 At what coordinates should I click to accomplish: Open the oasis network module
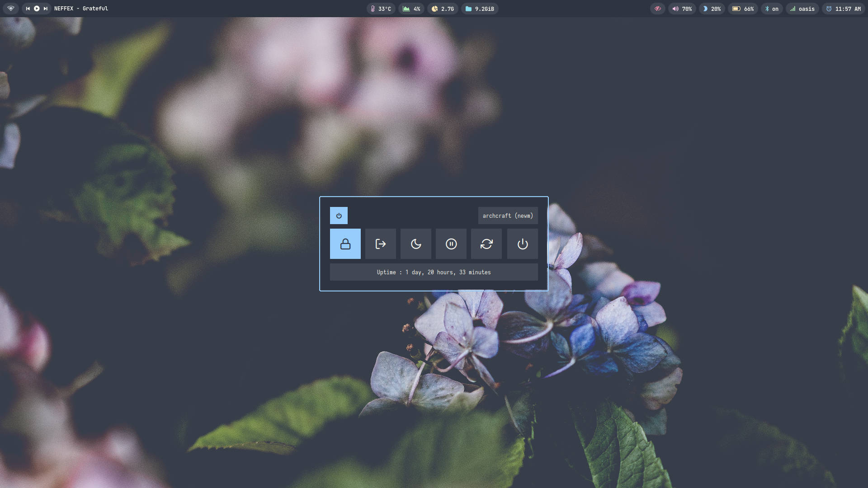802,9
